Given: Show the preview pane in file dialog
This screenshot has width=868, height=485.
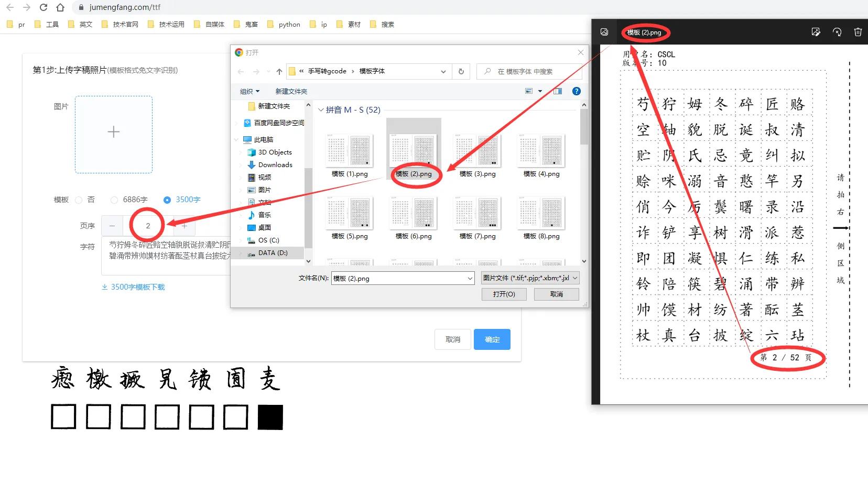Looking at the screenshot, I should 557,91.
